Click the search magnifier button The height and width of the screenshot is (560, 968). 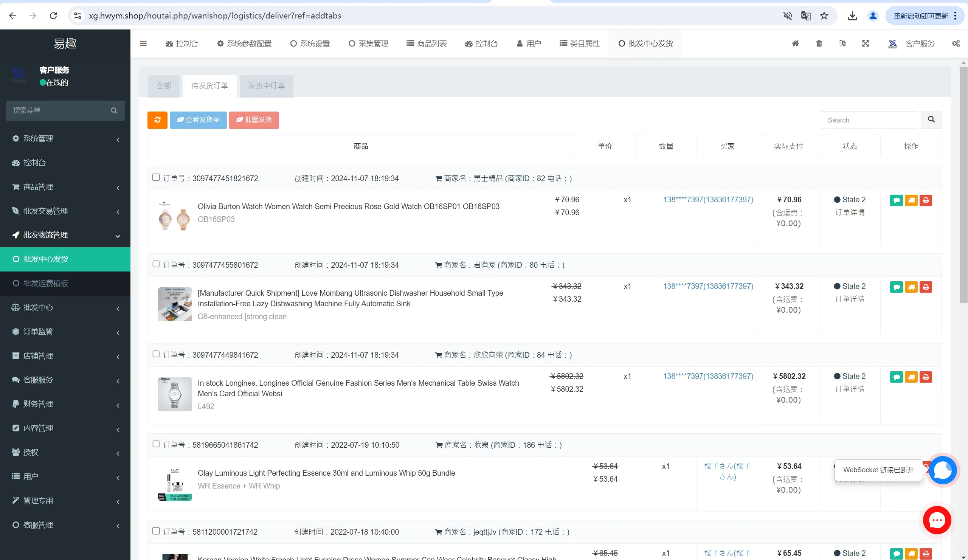pos(931,120)
